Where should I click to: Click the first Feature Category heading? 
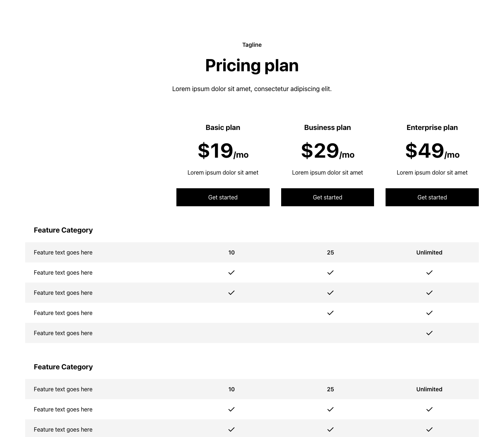click(x=63, y=230)
